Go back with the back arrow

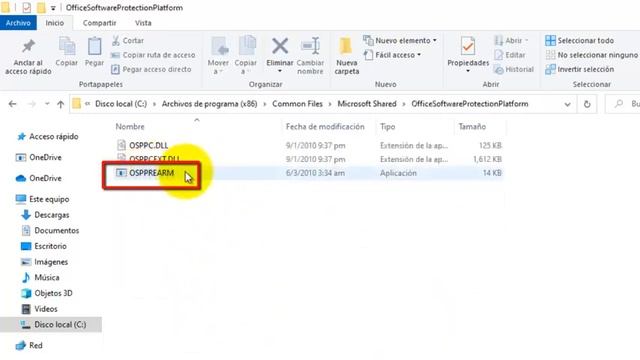coord(13,104)
